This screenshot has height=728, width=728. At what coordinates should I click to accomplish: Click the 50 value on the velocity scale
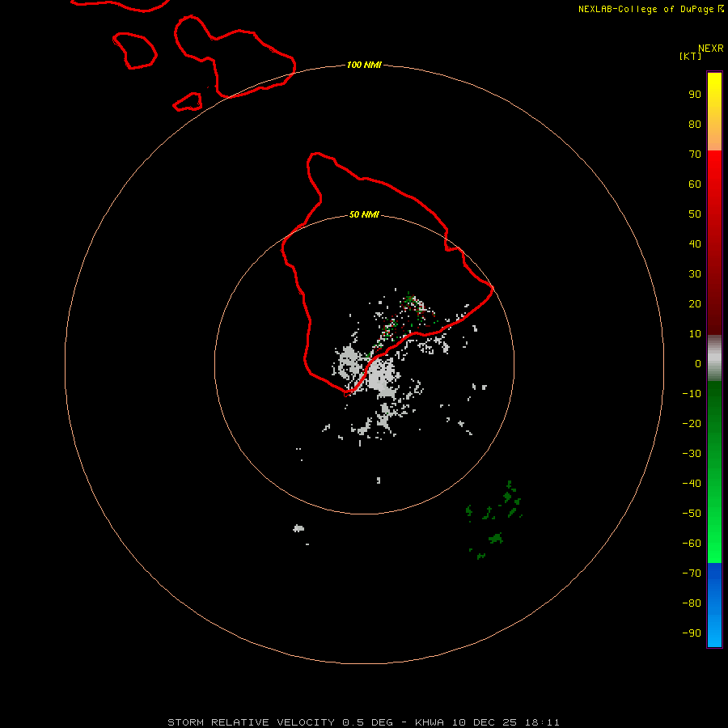695,214
